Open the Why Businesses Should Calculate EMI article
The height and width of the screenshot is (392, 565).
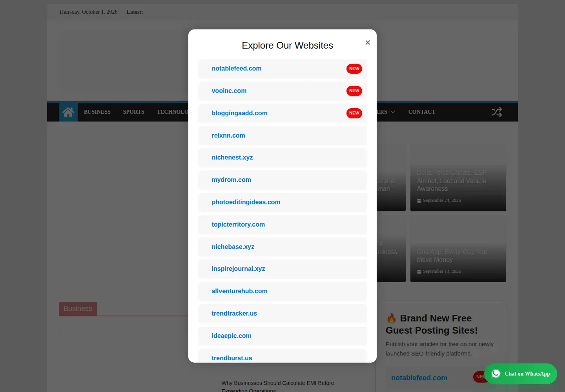pyautogui.click(x=278, y=386)
